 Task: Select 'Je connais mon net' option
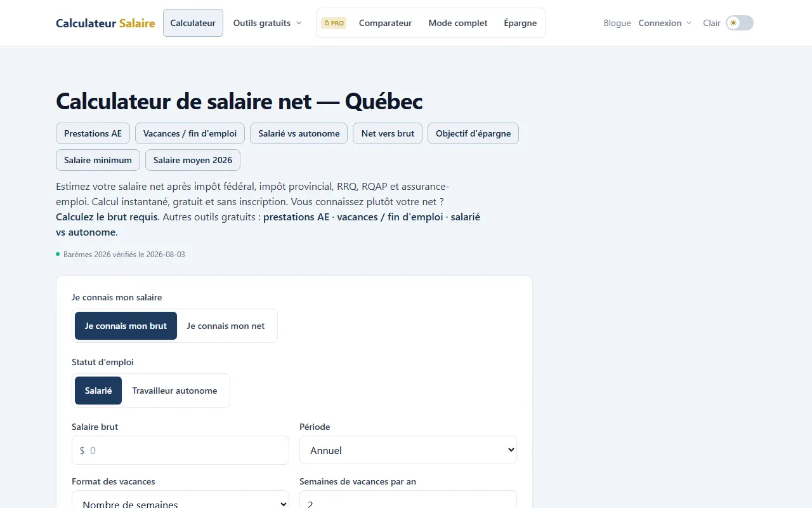226,326
